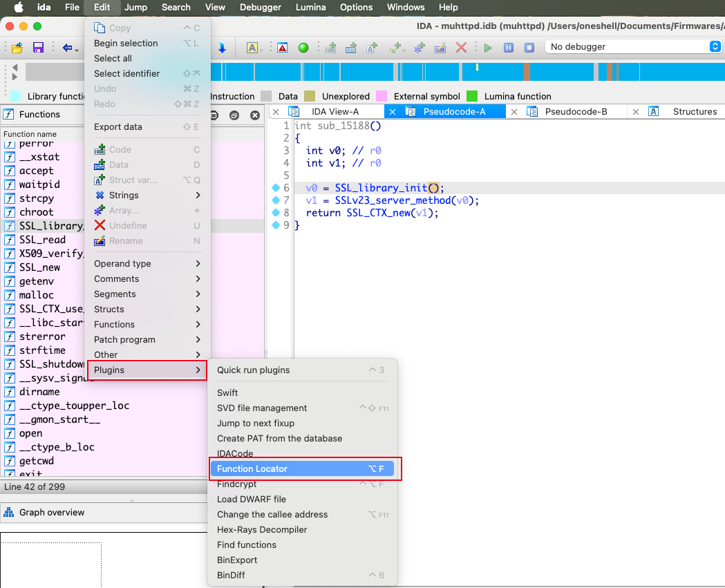Close the Pseudocode-B tab
The height and width of the screenshot is (588, 725).
point(514,111)
